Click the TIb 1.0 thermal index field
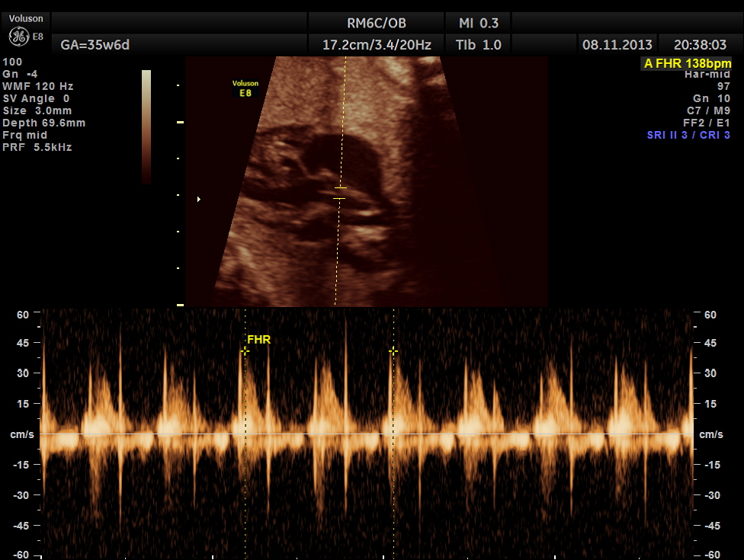 point(478,45)
